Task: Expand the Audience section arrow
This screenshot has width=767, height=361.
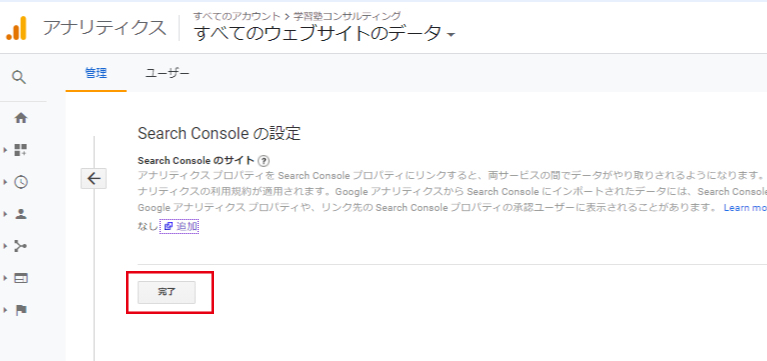Action: 5,214
